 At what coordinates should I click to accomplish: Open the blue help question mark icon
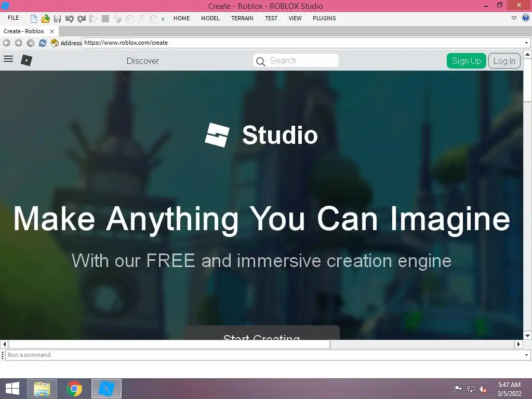[526, 18]
